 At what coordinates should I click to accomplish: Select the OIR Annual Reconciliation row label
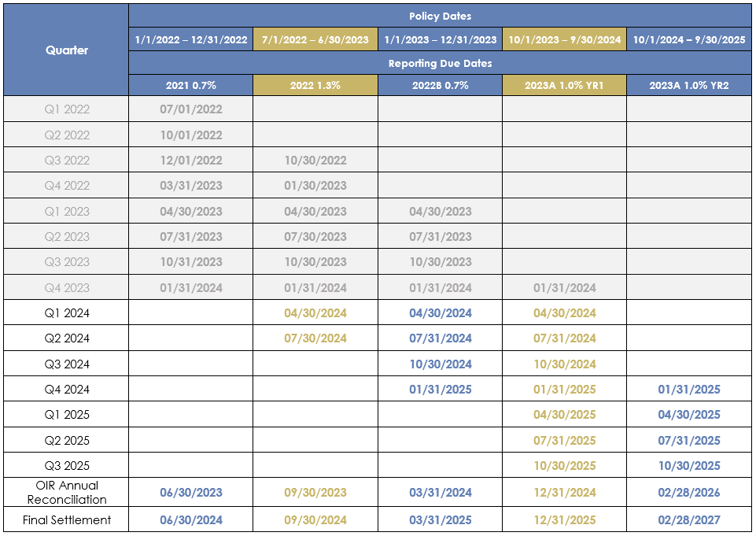pyautogui.click(x=67, y=492)
